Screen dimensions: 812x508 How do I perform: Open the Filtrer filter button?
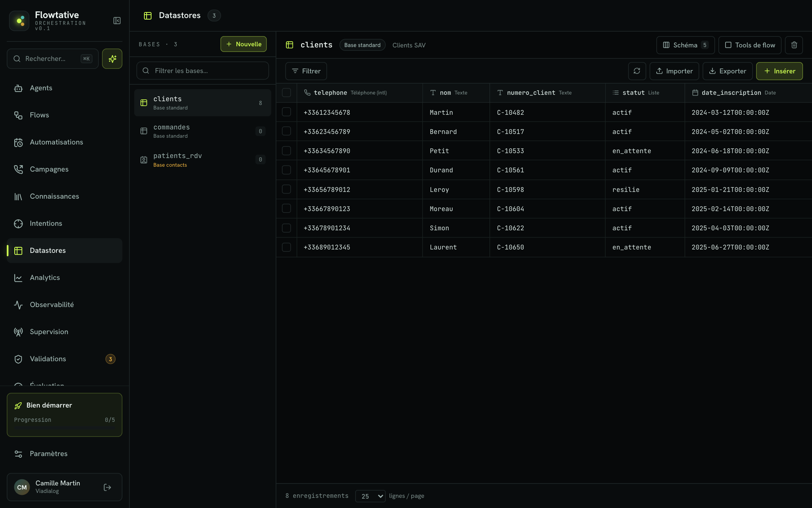(306, 71)
